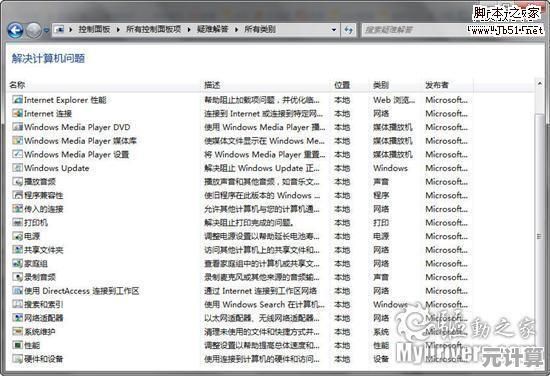Image resolution: width=550 pixels, height=376 pixels.
Task: Expand the arrow after 疑难解答 breadcrumb
Action: (236, 30)
